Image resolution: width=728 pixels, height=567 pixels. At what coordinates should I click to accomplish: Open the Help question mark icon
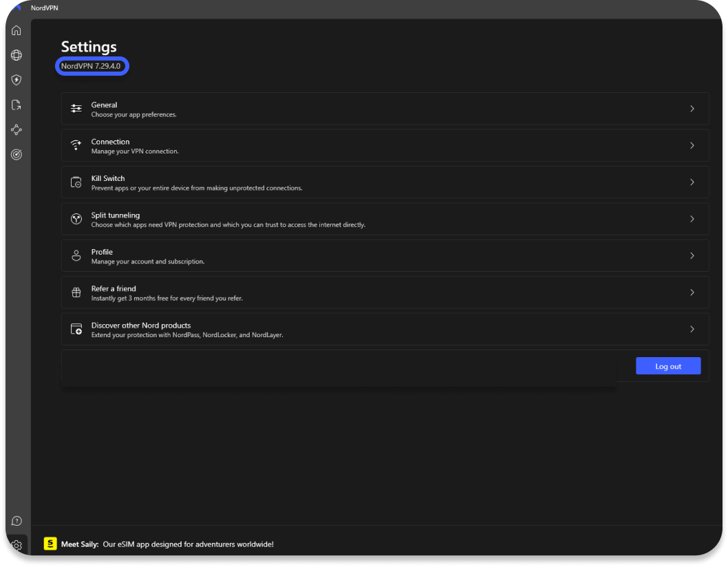coord(17,521)
